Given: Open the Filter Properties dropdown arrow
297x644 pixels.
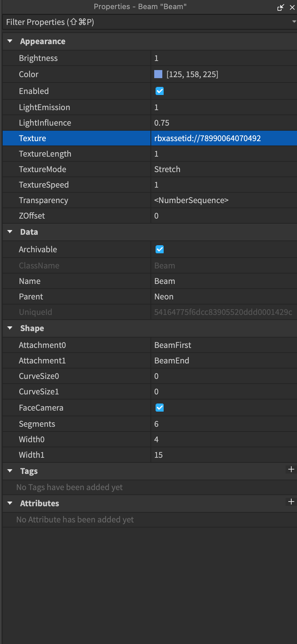Looking at the screenshot, I should point(294,22).
